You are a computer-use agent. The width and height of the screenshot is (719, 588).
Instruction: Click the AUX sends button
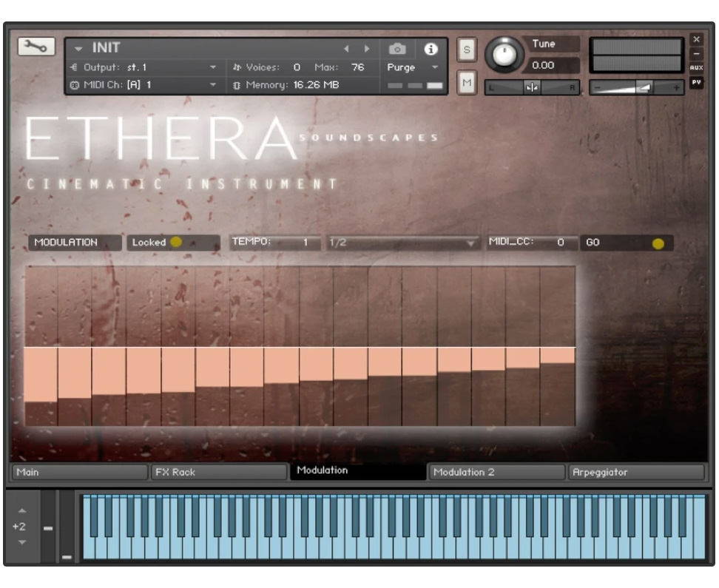pos(696,67)
